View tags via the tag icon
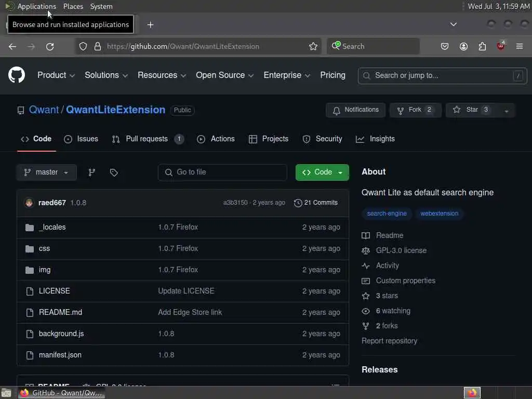532x399 pixels. [114, 172]
